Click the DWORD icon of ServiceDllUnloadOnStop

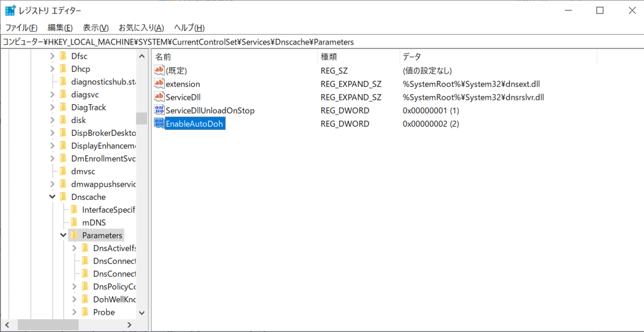coord(159,111)
